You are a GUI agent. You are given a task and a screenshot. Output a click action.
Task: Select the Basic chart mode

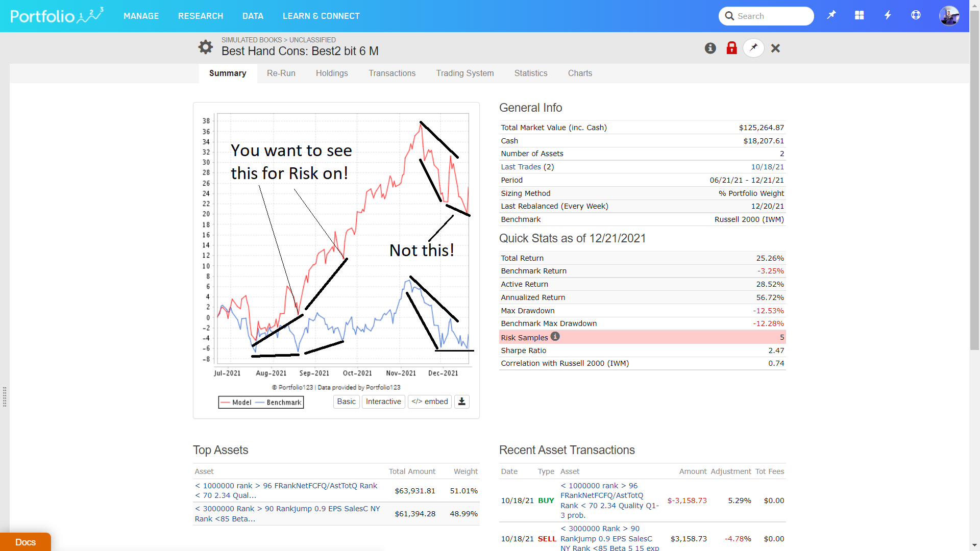[x=346, y=402]
